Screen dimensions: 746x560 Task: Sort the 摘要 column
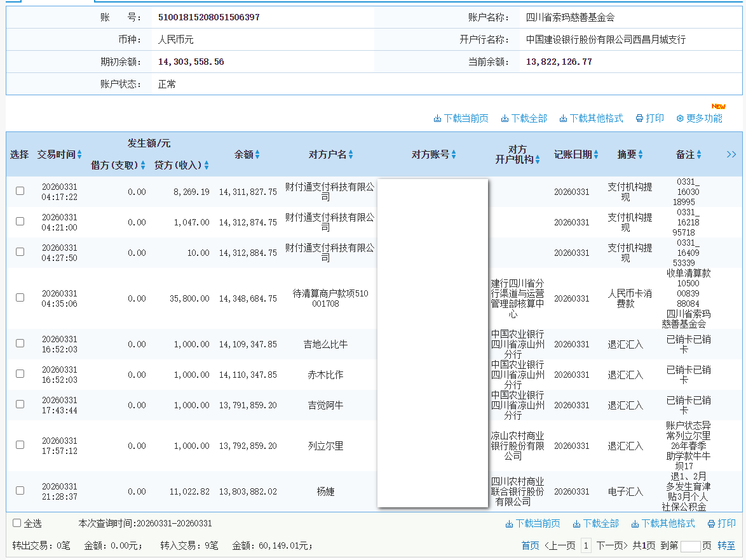point(640,154)
